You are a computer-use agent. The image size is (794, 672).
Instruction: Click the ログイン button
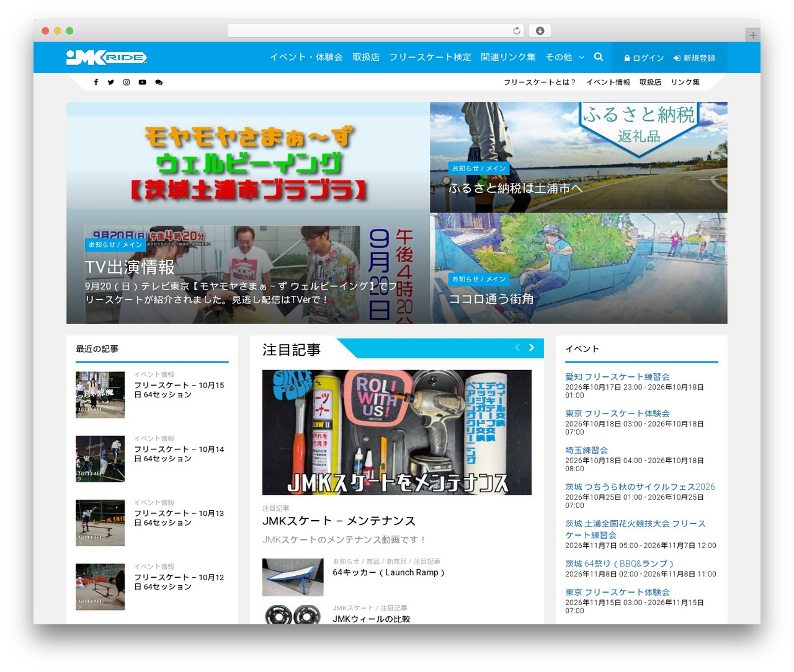click(644, 58)
